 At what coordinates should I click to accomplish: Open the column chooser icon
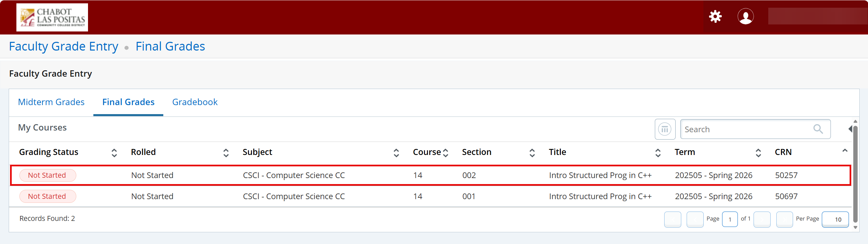pyautogui.click(x=665, y=129)
